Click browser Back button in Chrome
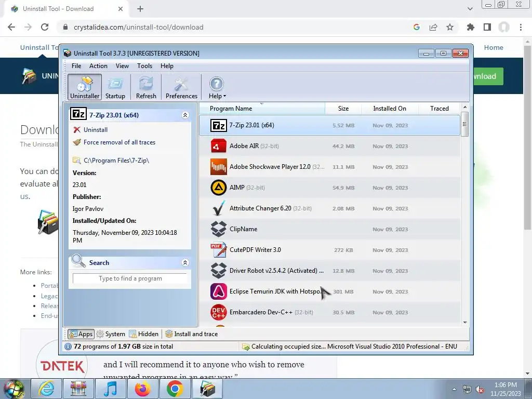Screen dimensions: 532x399 pyautogui.click(x=11, y=27)
